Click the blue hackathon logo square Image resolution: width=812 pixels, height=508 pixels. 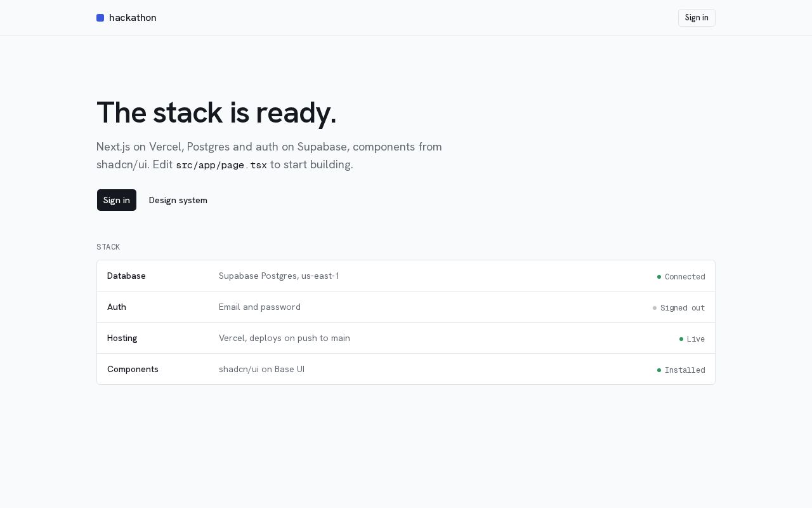[x=100, y=18]
